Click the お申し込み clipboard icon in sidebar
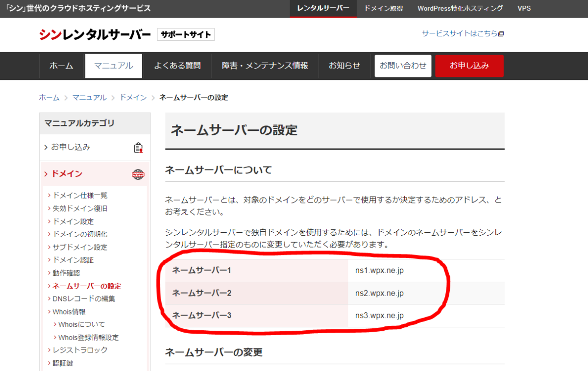Viewport: 588px width, 371px height. (x=138, y=148)
